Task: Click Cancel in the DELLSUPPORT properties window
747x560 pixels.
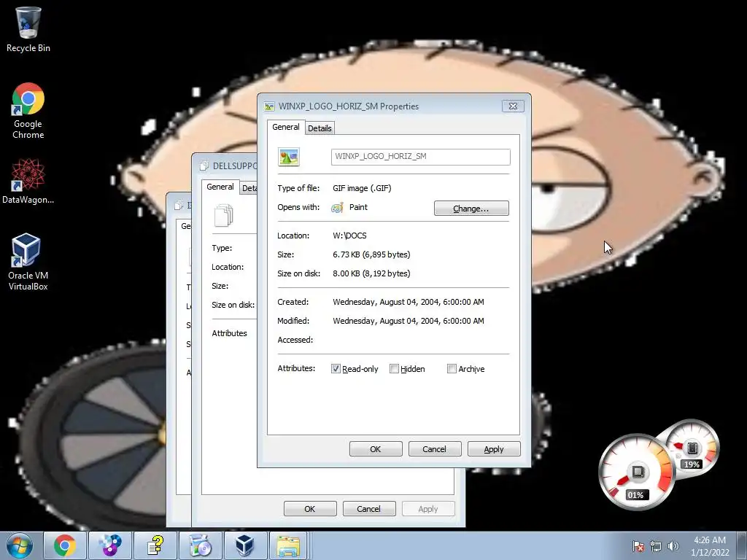Action: (x=368, y=508)
